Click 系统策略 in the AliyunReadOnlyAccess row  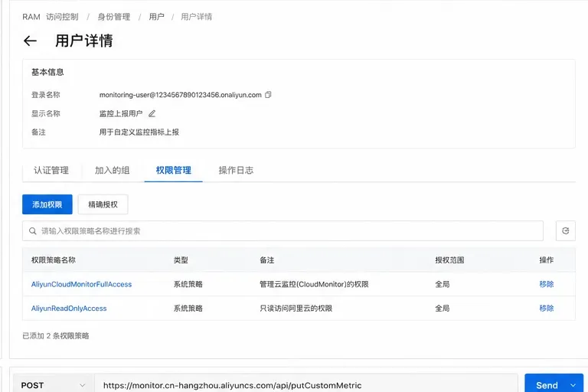click(188, 309)
